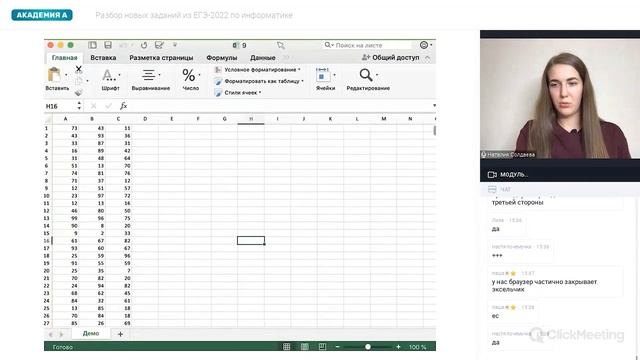Click zoom in plus button
The width and height of the screenshot is (640, 360).
click(398, 347)
